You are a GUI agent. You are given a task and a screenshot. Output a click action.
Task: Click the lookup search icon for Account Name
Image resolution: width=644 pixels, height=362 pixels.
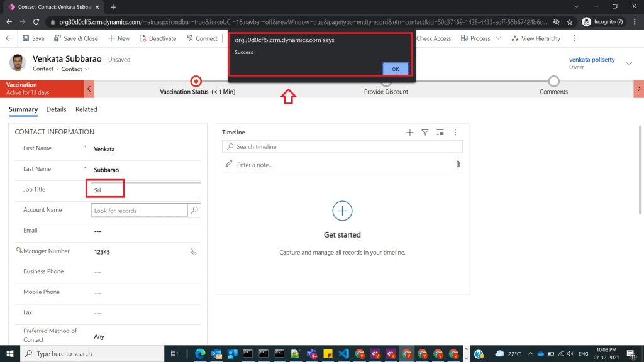point(195,211)
